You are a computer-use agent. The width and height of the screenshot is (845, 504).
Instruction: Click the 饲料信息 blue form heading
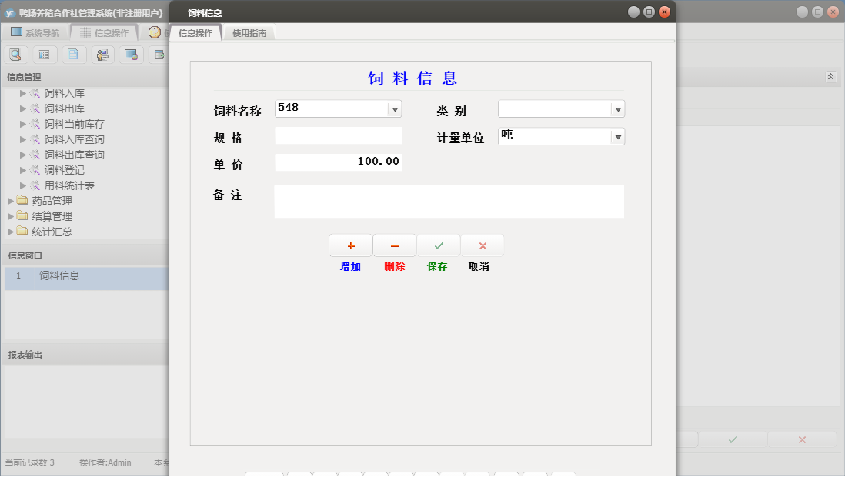412,78
